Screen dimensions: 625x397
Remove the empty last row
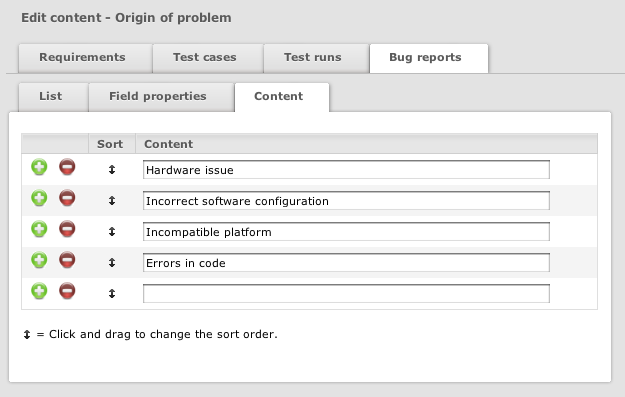pos(67,291)
